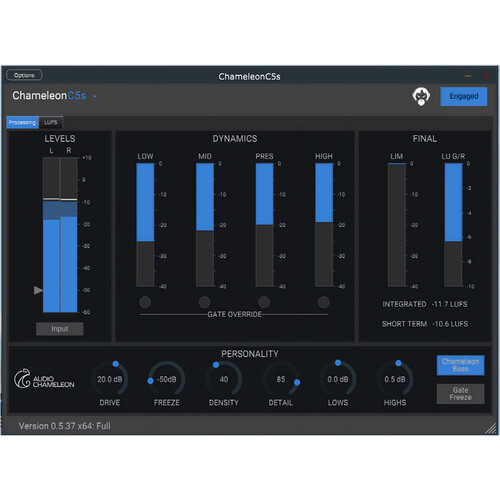Click the 20.0 dB drive value
This screenshot has width=500, height=500.
point(110,379)
